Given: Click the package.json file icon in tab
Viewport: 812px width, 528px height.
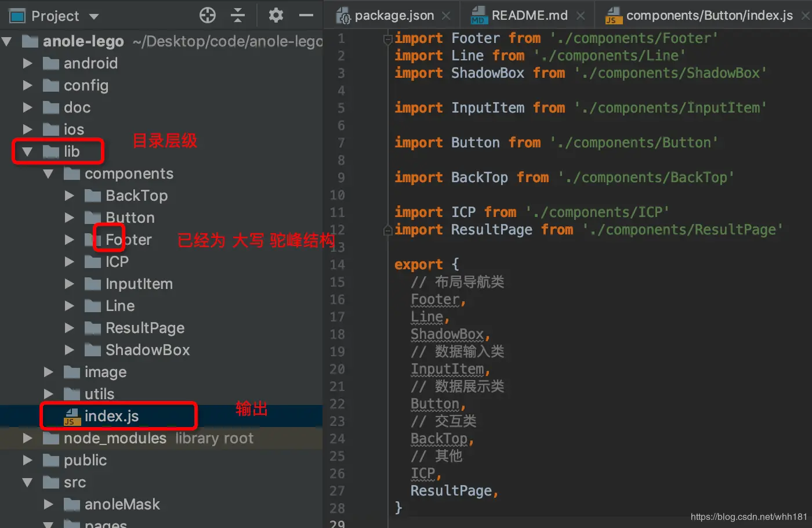Looking at the screenshot, I should tap(343, 16).
